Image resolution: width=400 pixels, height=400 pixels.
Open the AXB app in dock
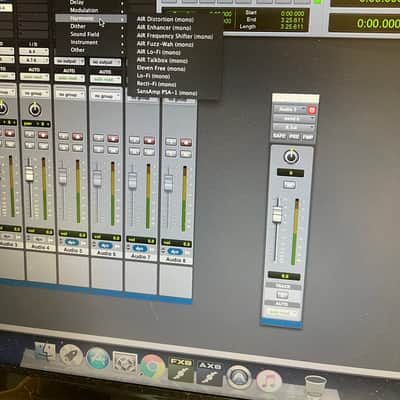[210, 373]
